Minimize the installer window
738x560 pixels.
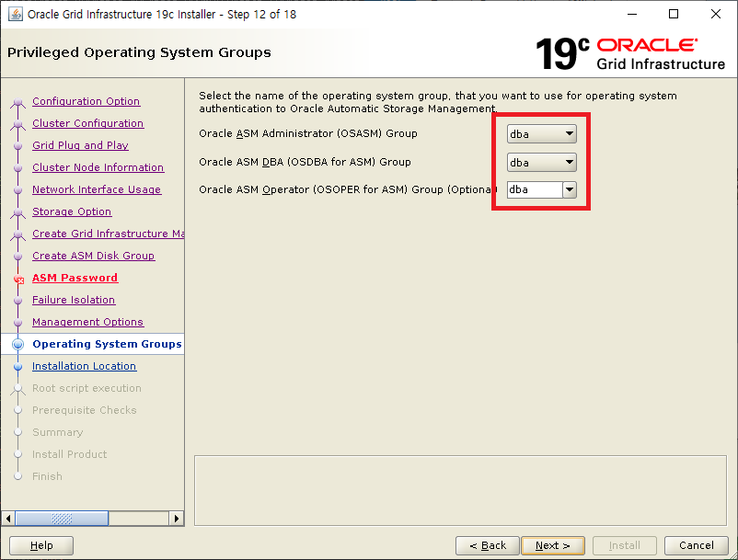point(632,14)
